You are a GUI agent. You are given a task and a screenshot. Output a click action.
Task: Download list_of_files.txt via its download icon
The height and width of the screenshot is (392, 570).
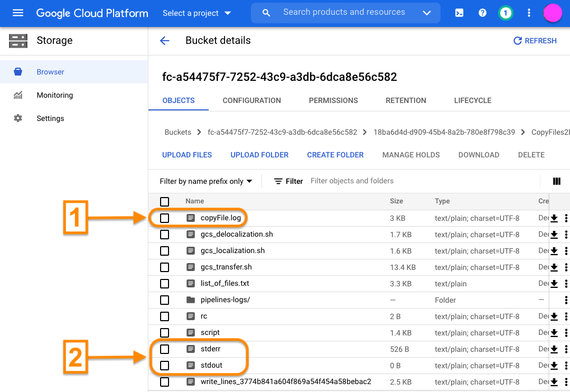(554, 284)
